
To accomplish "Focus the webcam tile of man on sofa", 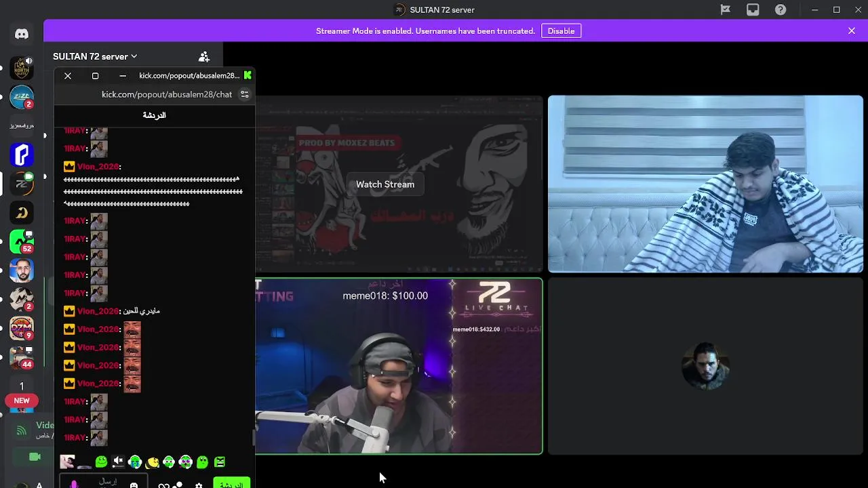I will 705,184.
